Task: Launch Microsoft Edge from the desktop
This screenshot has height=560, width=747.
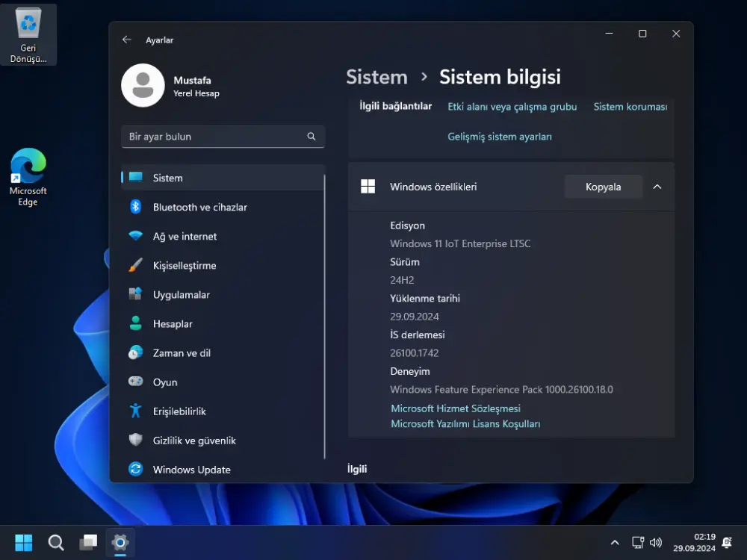Action: [28, 177]
